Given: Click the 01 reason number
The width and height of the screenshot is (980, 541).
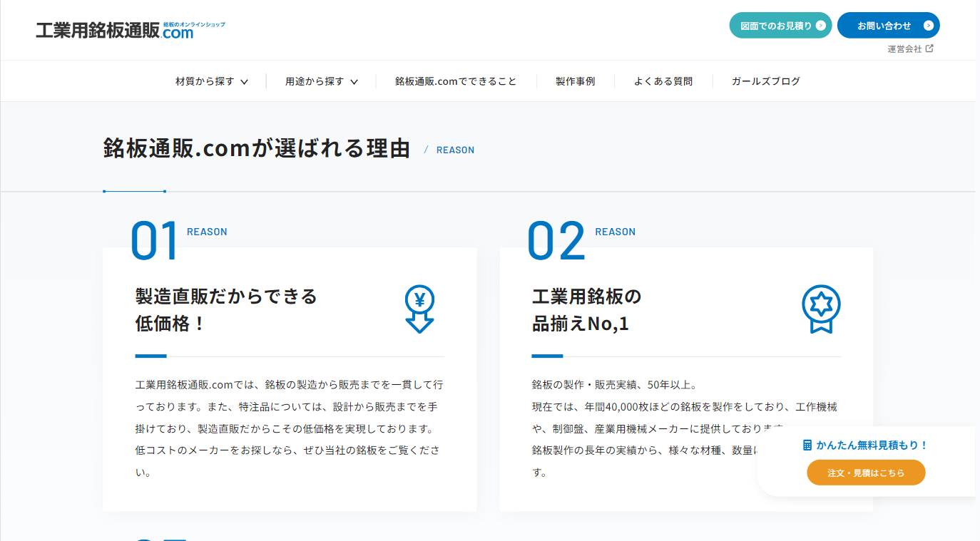Looking at the screenshot, I should coord(154,241).
